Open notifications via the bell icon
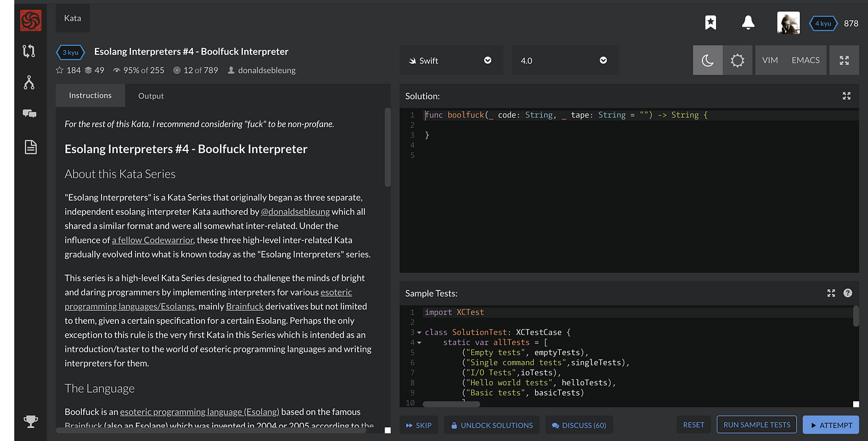Screen dimensions: 868x441 point(748,22)
